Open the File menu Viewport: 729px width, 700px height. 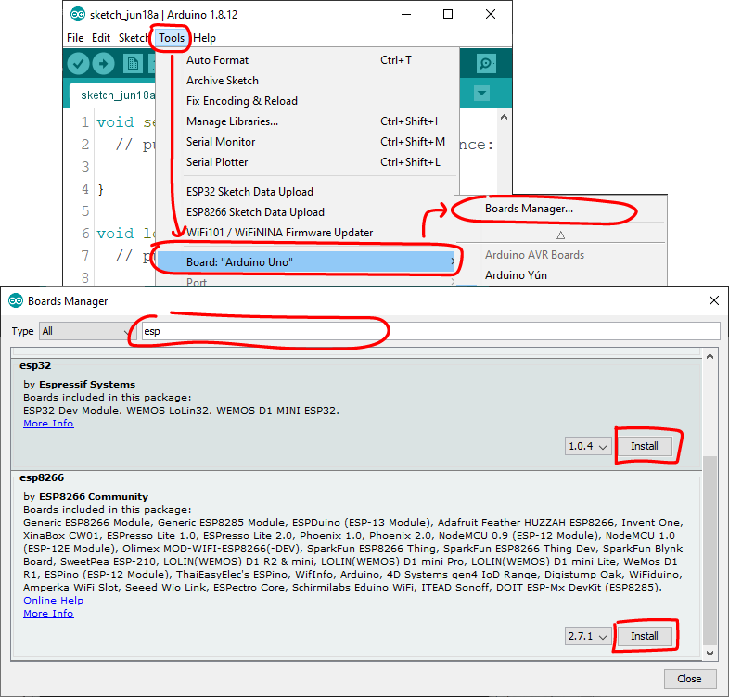click(x=75, y=38)
